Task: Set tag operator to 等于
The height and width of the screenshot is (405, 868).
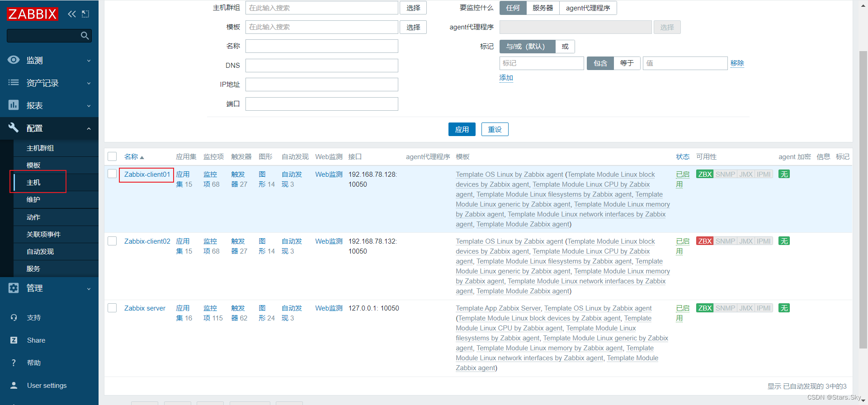Action: [x=627, y=63]
